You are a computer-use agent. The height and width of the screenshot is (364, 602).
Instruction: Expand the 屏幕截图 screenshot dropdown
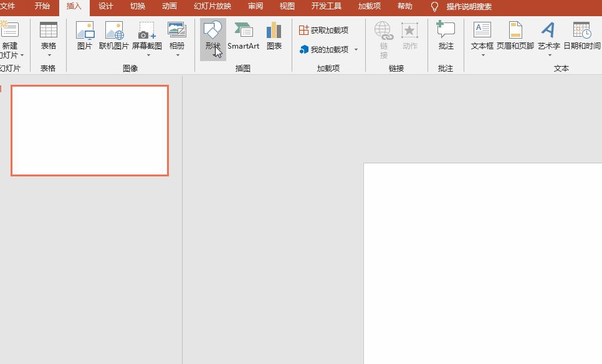tap(148, 55)
